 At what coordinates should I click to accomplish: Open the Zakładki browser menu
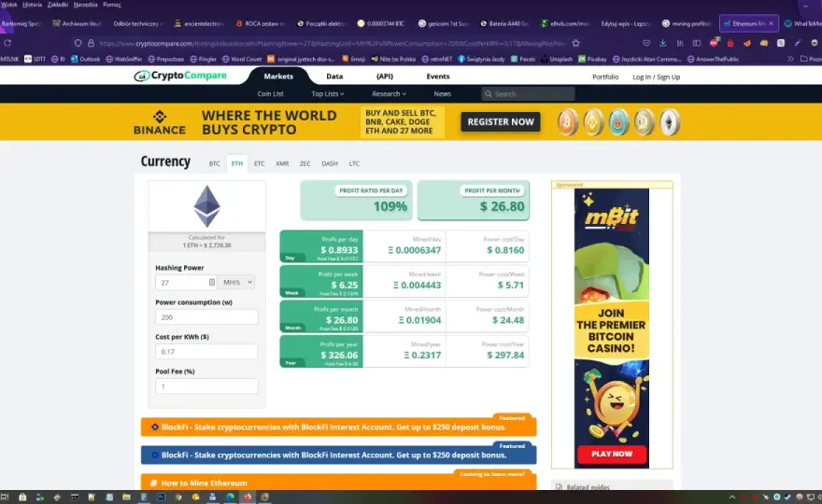[x=58, y=5]
